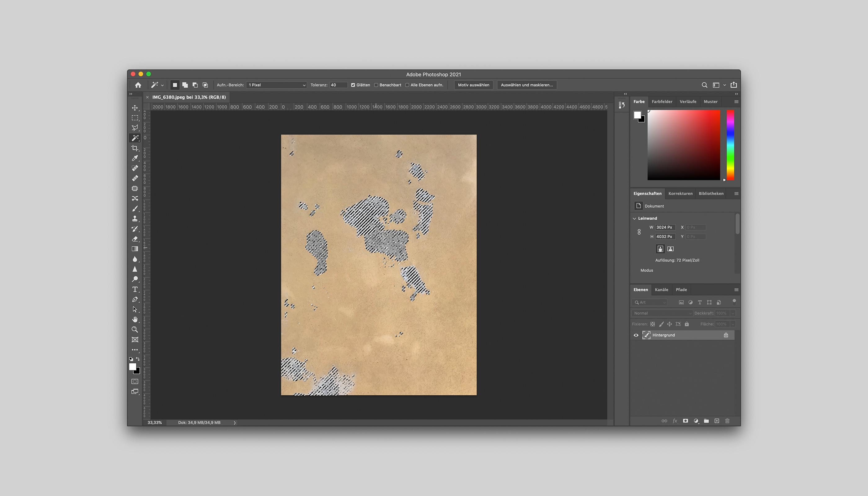Select the Crop tool
The image size is (868, 496).
coord(135,148)
